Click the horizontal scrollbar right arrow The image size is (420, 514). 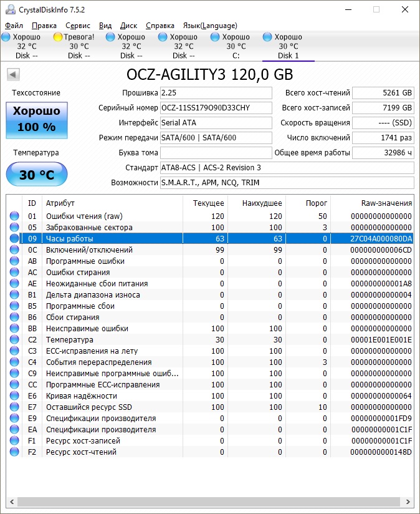pyautogui.click(x=408, y=502)
